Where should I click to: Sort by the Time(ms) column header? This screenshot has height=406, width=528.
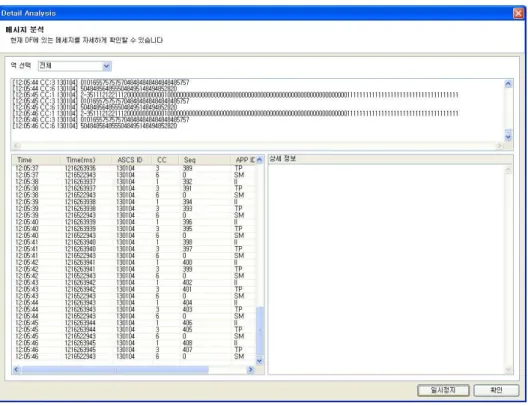pyautogui.click(x=86, y=160)
